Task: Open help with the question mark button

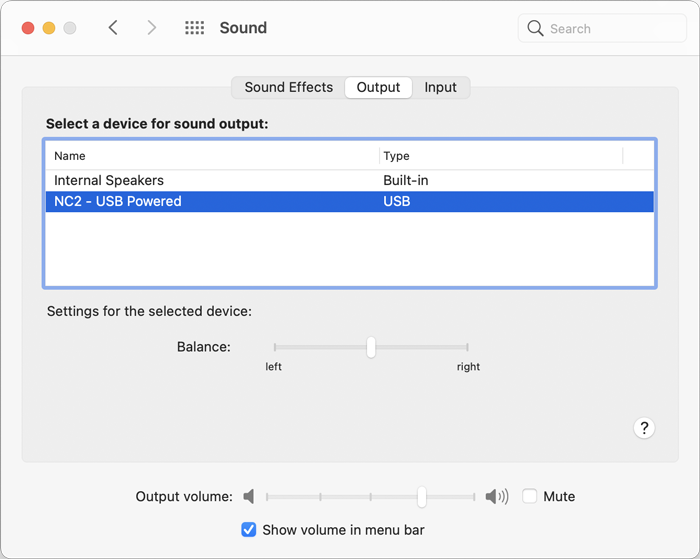Action: coord(644,428)
